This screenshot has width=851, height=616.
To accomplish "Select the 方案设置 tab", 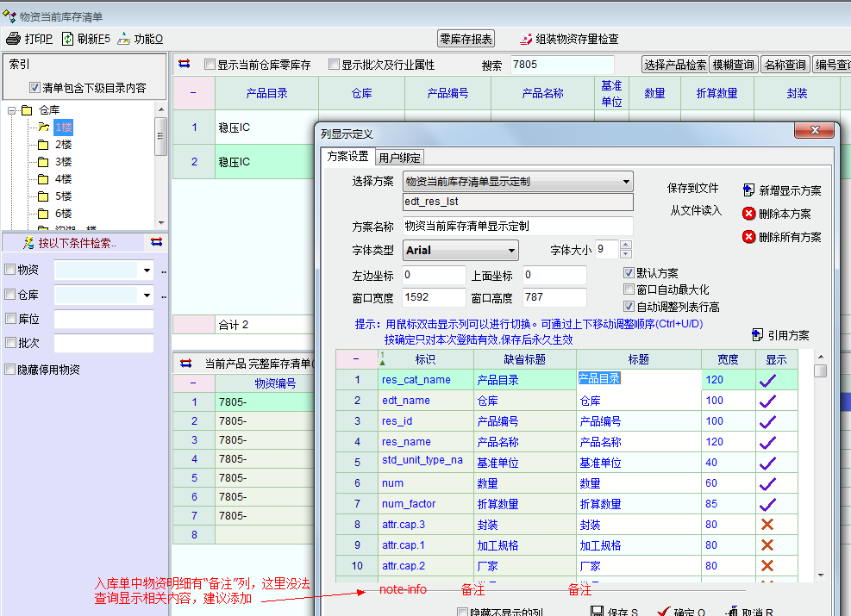I will (x=347, y=157).
